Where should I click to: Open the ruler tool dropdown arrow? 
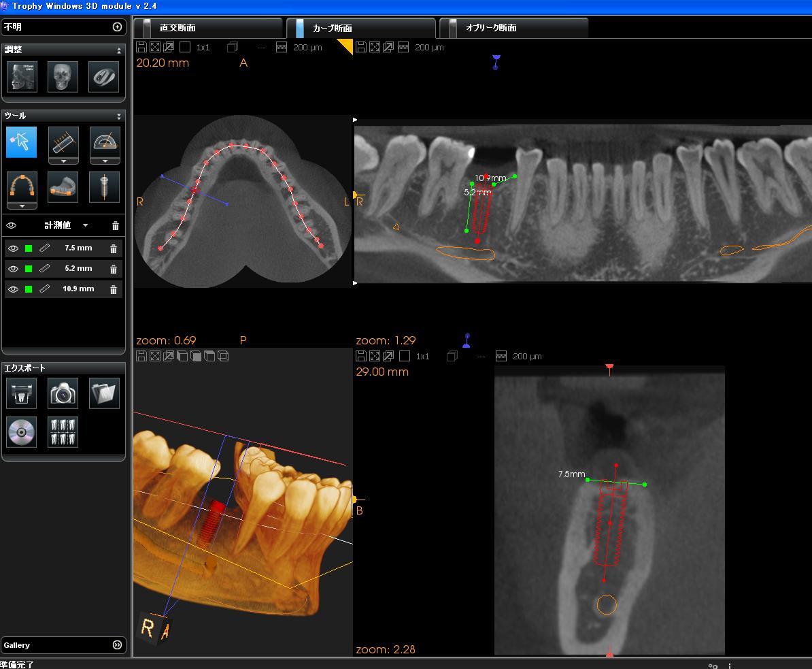[x=63, y=161]
